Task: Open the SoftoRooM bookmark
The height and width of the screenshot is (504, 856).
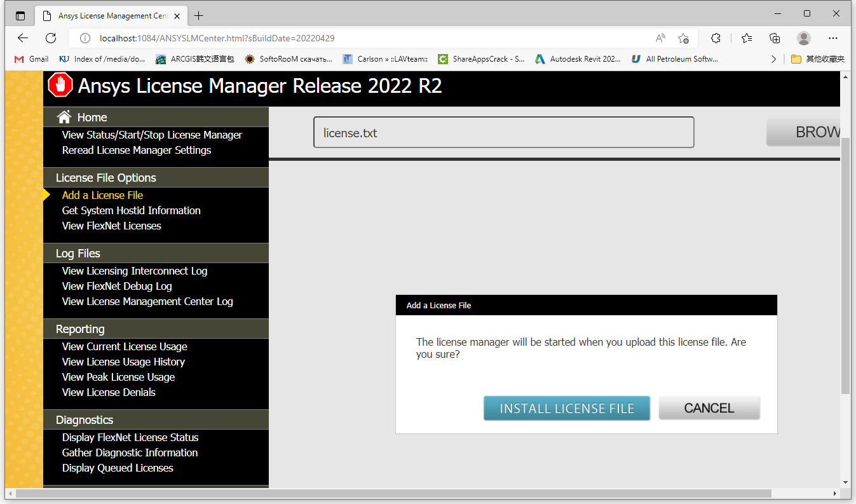Action: [x=289, y=59]
